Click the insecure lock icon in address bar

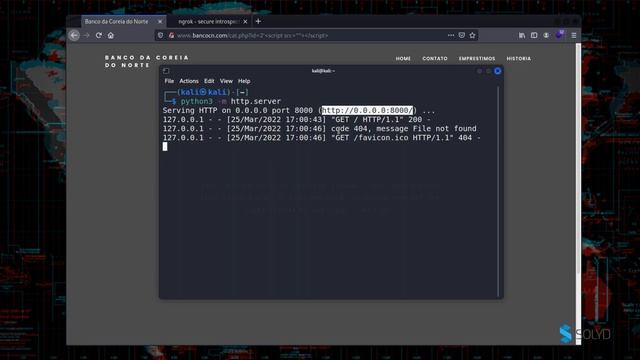[171, 36]
